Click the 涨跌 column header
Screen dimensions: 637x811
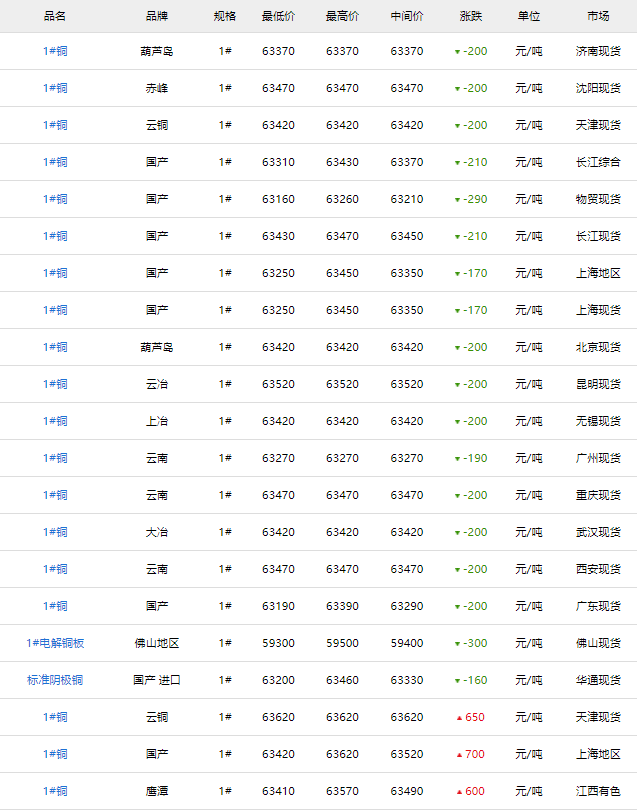pos(471,16)
